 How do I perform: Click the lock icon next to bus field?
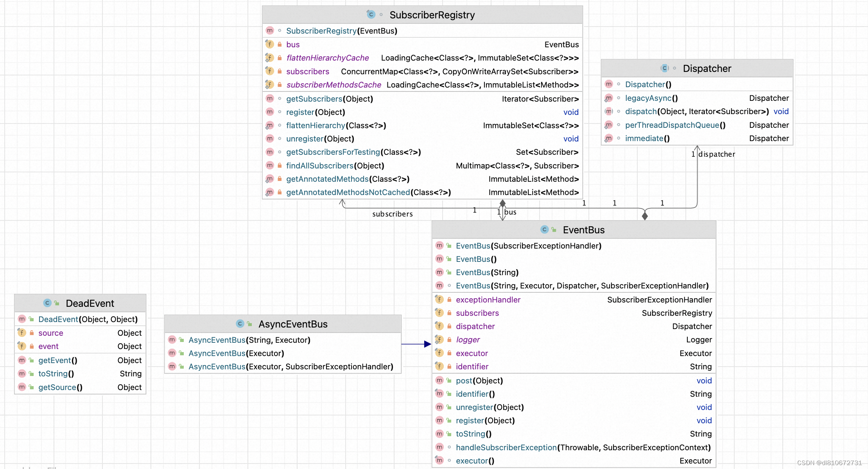[x=280, y=45]
